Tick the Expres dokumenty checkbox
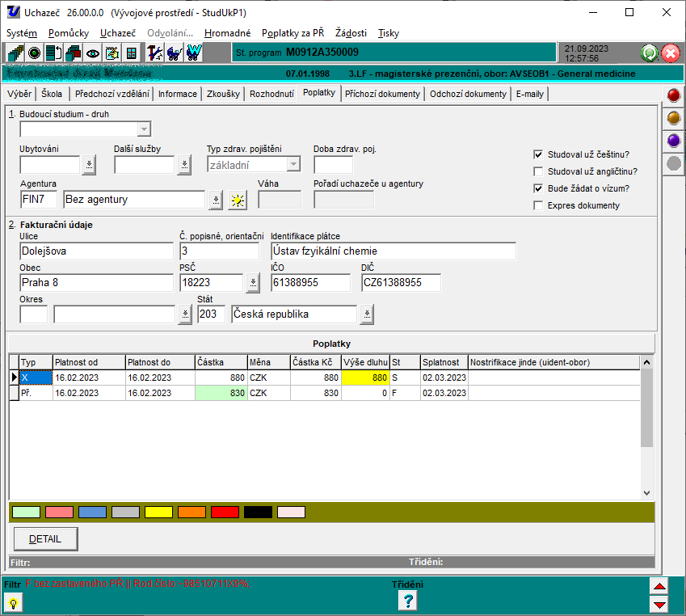 (x=538, y=205)
